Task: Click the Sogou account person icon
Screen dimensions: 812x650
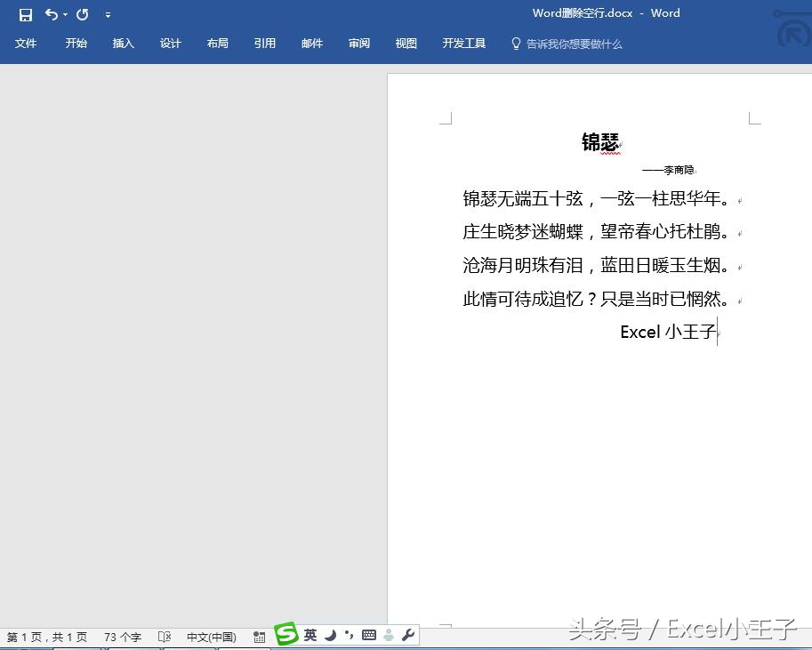Action: pos(389,635)
